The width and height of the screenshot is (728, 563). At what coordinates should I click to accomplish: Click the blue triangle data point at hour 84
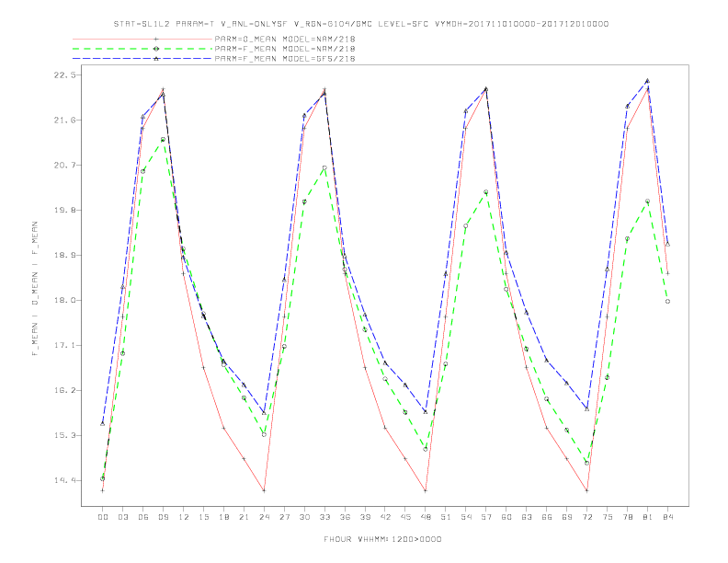pos(667,244)
